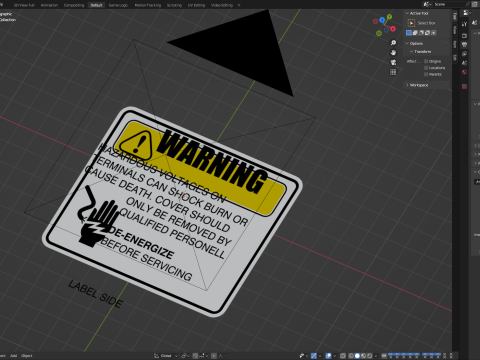
Task: Enable the Locations checkbox
Action: [x=426, y=68]
